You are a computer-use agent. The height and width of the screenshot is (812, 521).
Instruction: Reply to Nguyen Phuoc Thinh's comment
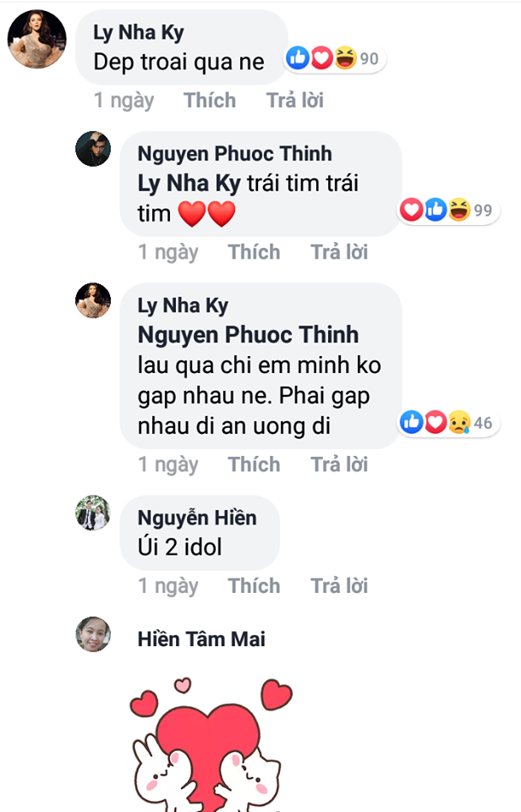[339, 252]
